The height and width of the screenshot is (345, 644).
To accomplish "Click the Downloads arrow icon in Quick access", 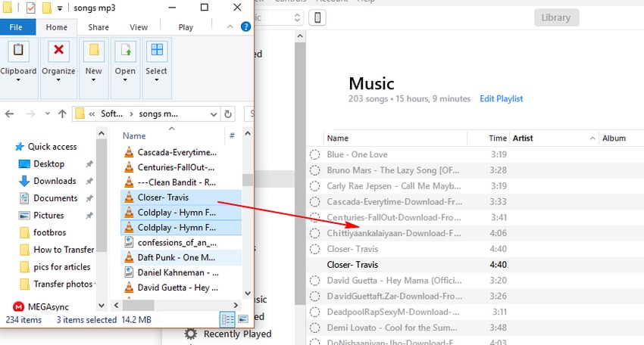I will (24, 181).
